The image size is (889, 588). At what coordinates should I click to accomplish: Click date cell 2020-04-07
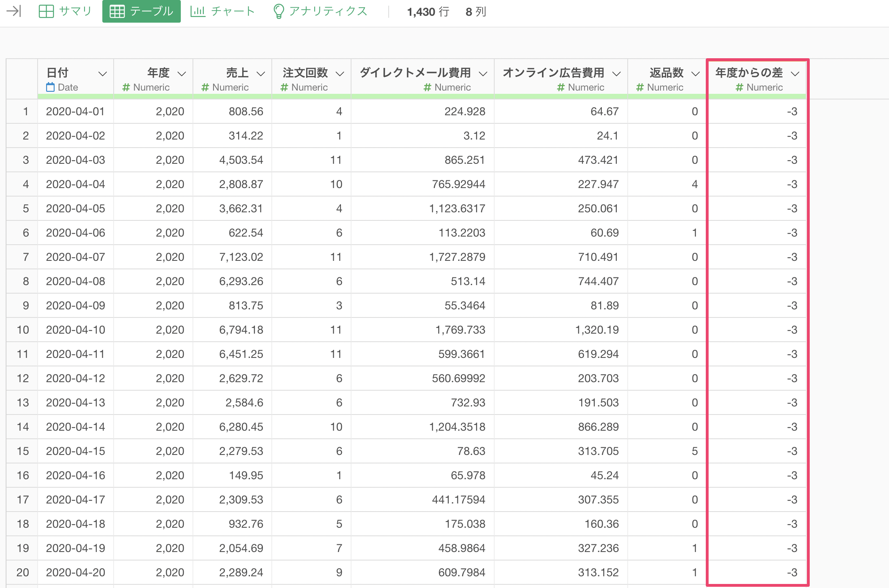(x=76, y=257)
